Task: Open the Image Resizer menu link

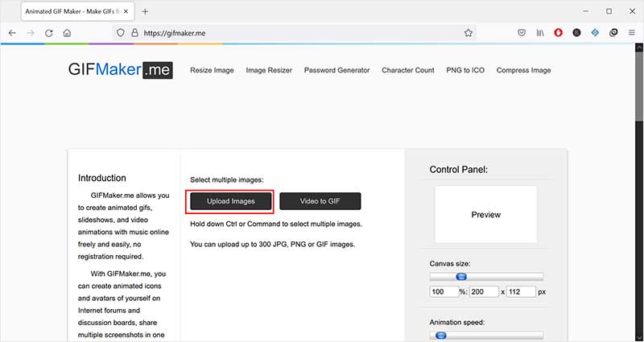Action: pyautogui.click(x=269, y=70)
